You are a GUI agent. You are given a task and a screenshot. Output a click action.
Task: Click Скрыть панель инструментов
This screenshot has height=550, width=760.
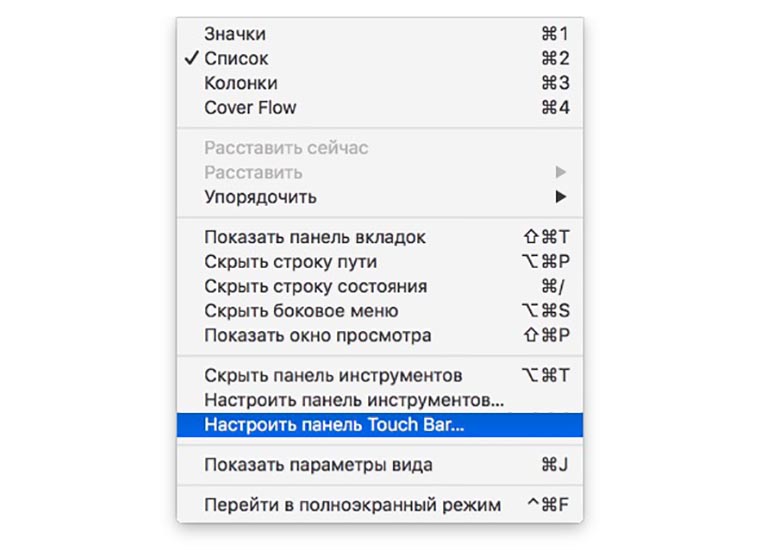333,376
